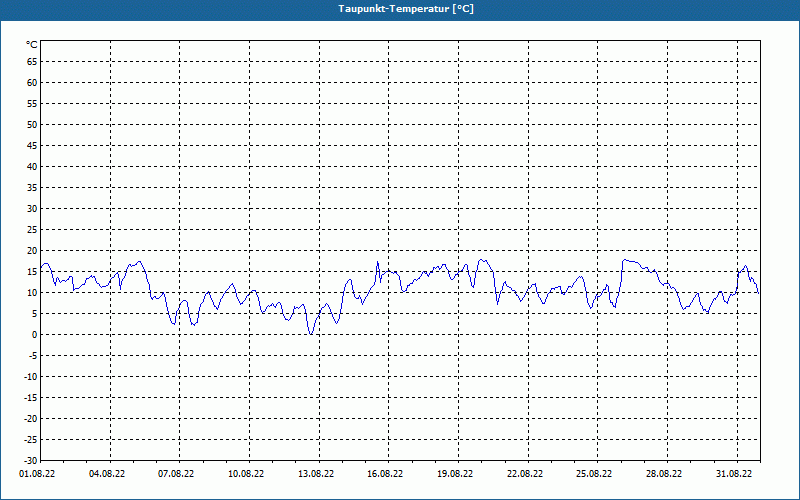Viewport: 800px width, 500px height.
Task: Click the y-axis value 30
Action: [x=32, y=208]
